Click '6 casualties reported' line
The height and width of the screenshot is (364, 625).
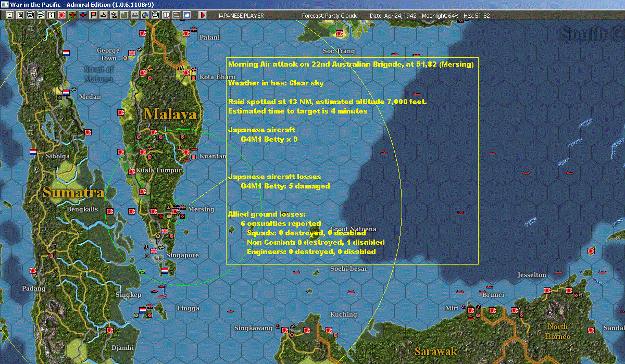coord(281,223)
